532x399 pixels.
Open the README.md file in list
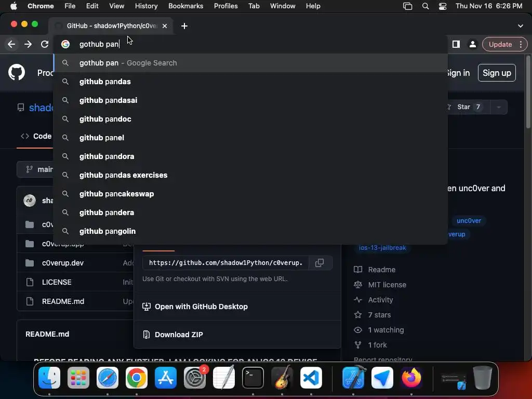[63, 301]
